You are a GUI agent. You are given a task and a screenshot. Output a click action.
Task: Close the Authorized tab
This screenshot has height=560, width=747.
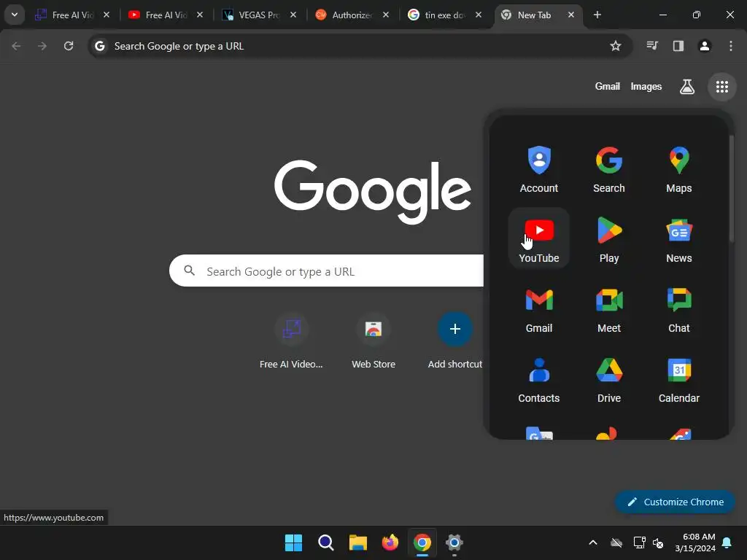386,15
